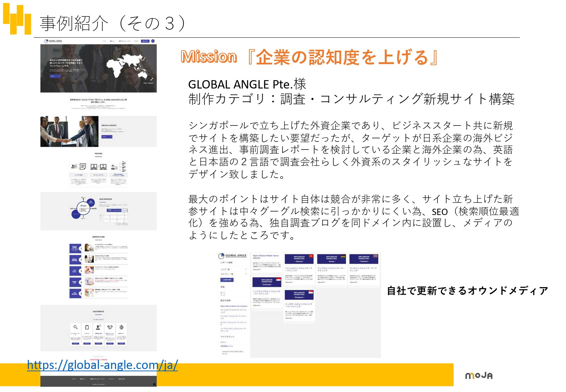Click the Indonesia flag on the influencer marketing card
566x392 pixels.
[x=278, y=279]
